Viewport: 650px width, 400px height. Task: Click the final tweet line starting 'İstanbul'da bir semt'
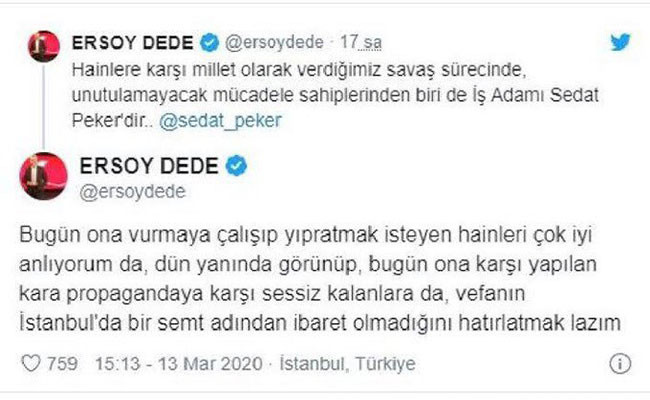pyautogui.click(x=320, y=323)
